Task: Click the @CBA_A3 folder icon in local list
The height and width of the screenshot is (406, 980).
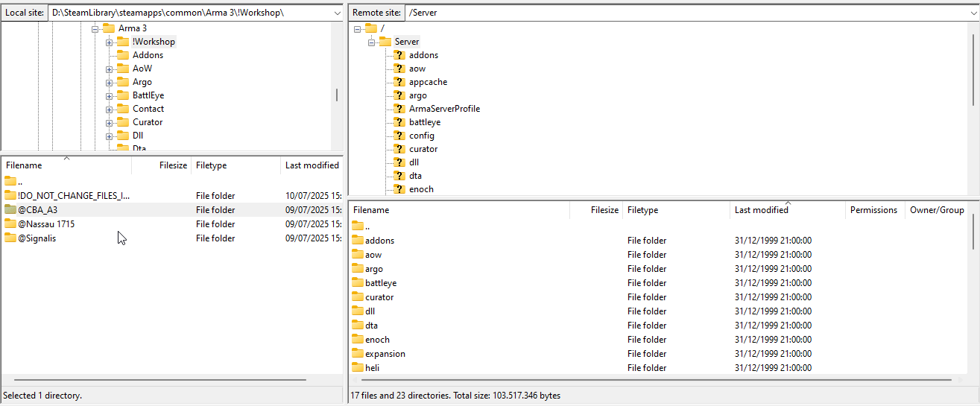Action: 10,209
